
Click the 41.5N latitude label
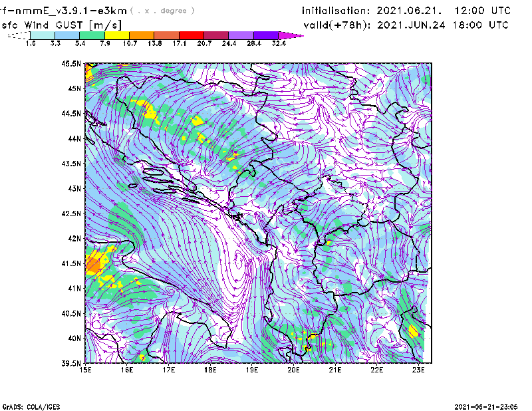pos(71,263)
